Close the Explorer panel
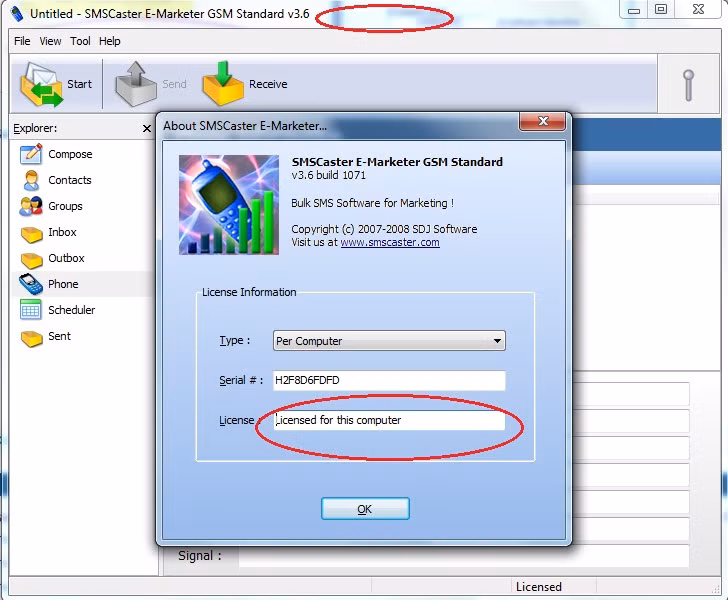Image resolution: width=728 pixels, height=600 pixels. [x=147, y=129]
